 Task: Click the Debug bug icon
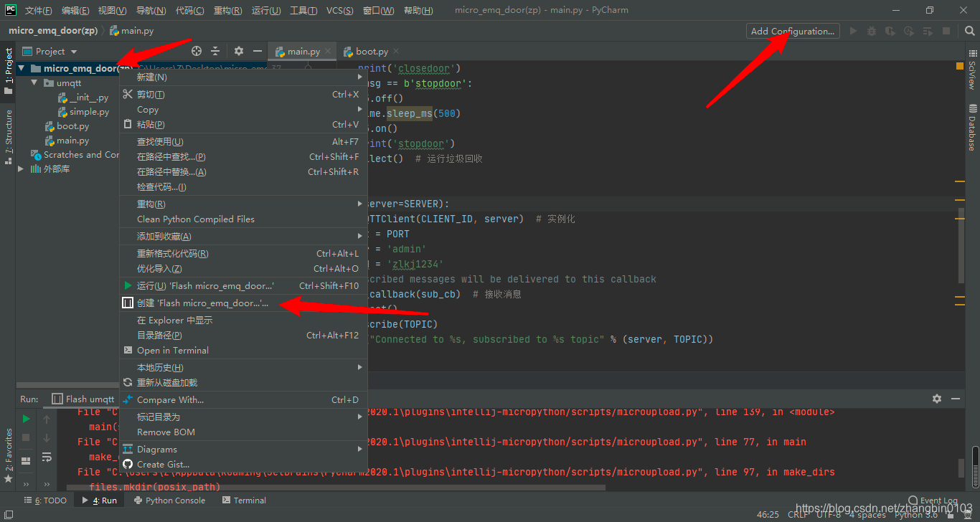[872, 31]
